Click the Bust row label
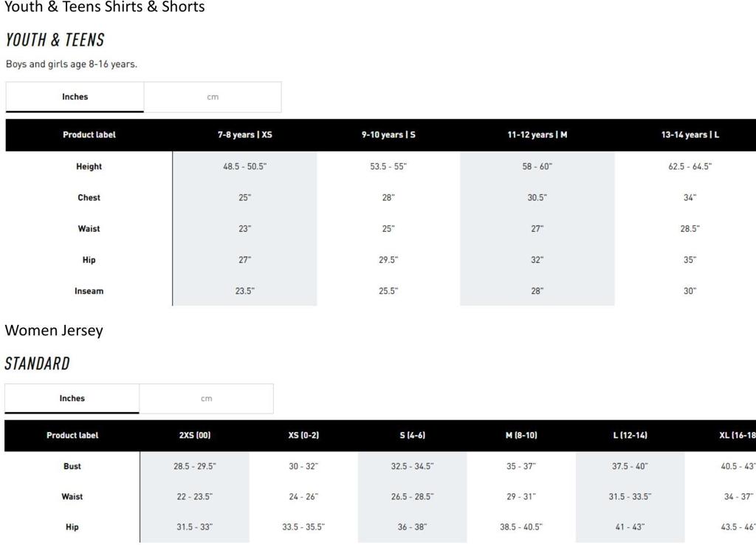The height and width of the screenshot is (545, 756). point(72,466)
